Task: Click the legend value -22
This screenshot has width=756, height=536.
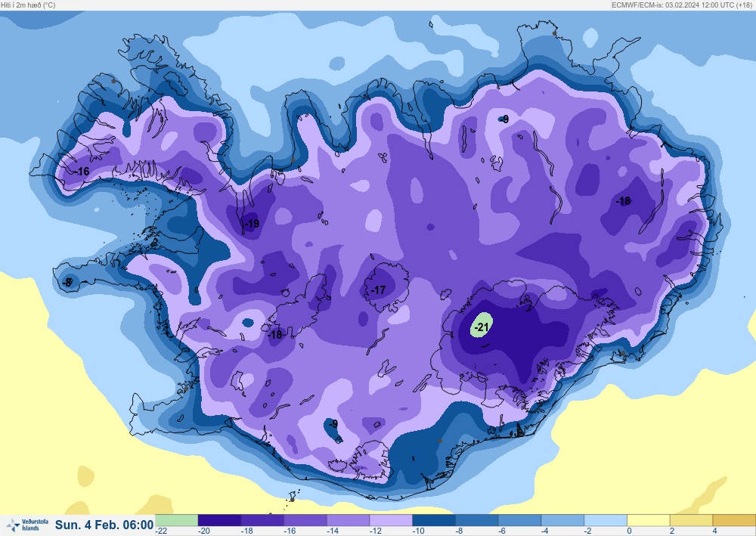Action: coord(161,531)
